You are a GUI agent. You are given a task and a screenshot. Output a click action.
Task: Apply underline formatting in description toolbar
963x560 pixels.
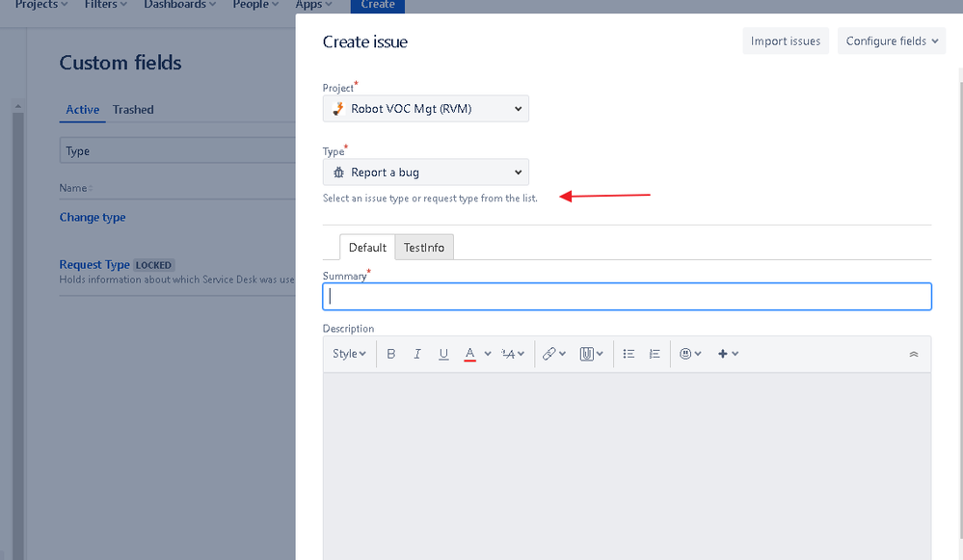[443, 354]
